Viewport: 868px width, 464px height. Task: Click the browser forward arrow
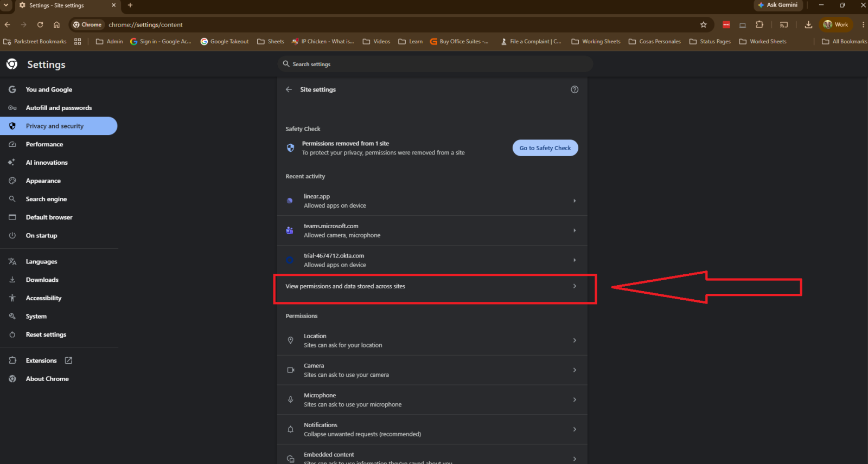tap(23, 24)
